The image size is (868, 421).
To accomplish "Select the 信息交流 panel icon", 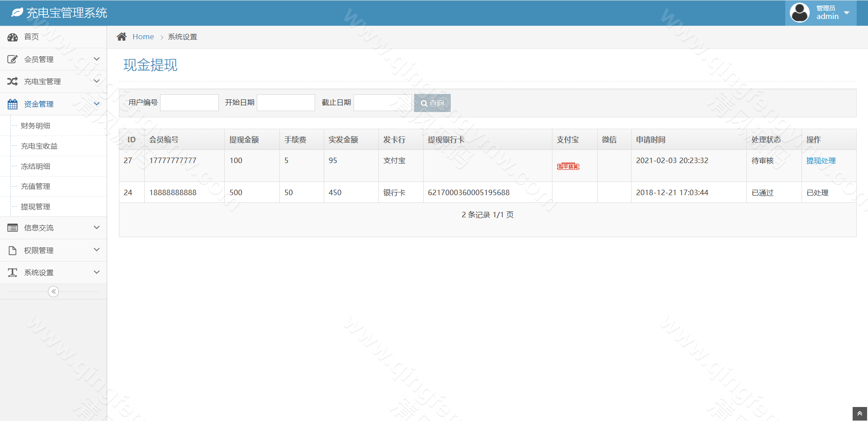I will [x=12, y=228].
